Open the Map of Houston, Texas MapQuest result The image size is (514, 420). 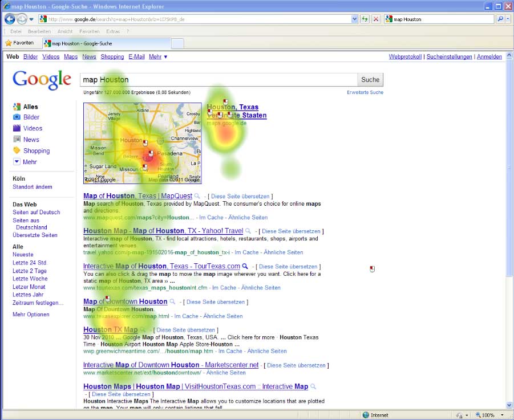137,196
